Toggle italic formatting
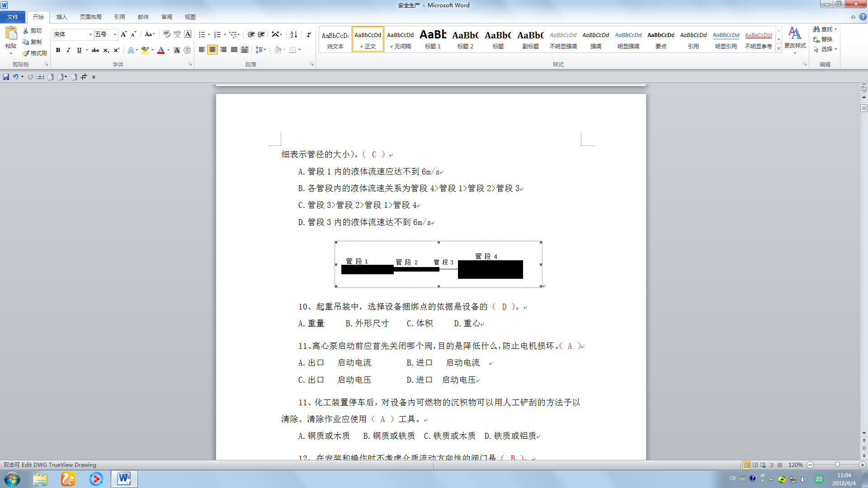The width and height of the screenshot is (868, 488). pyautogui.click(x=68, y=50)
